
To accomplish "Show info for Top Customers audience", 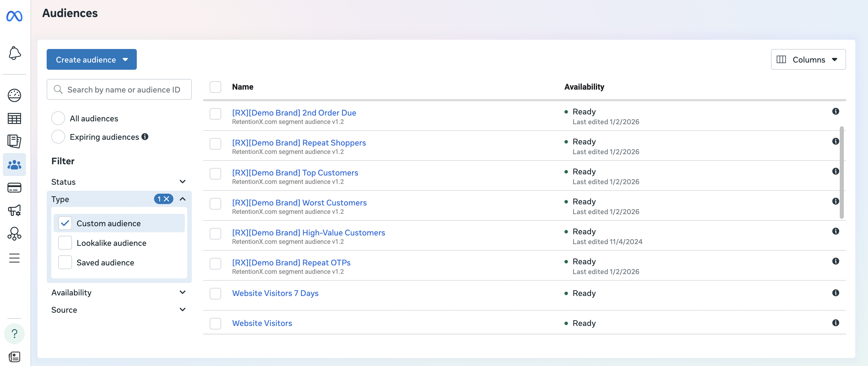I will pos(835,171).
